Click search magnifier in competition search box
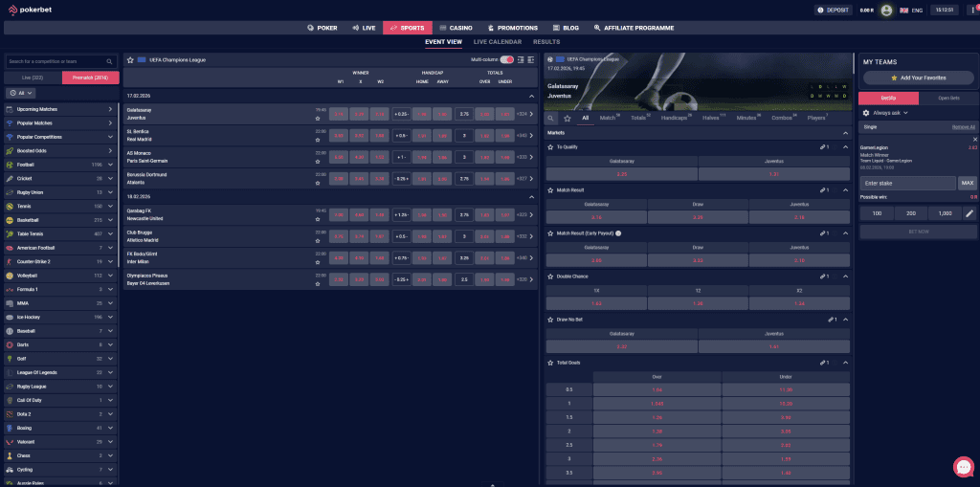Image resolution: width=980 pixels, height=487 pixels. 109,62
